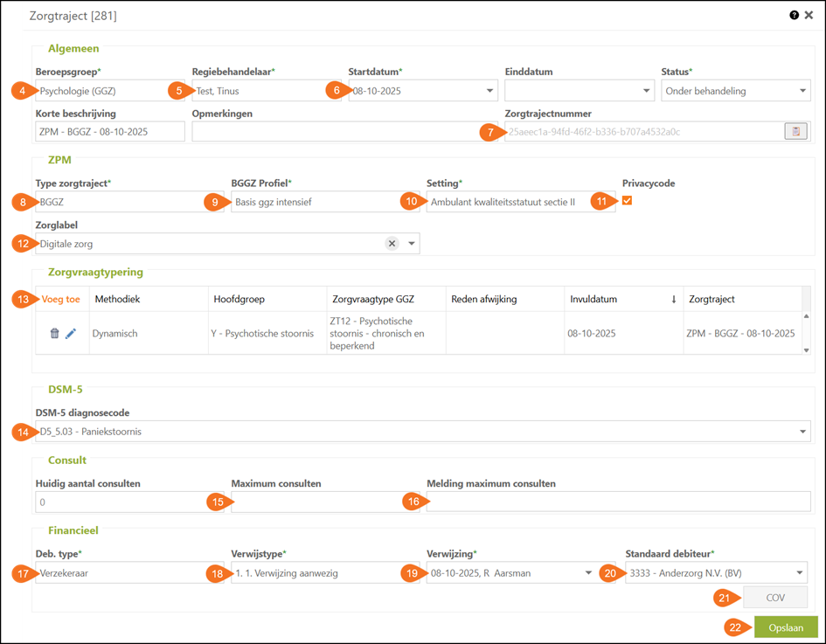The width and height of the screenshot is (826, 644).
Task: Close the Zorgtraject dialog with X
Action: (x=809, y=15)
